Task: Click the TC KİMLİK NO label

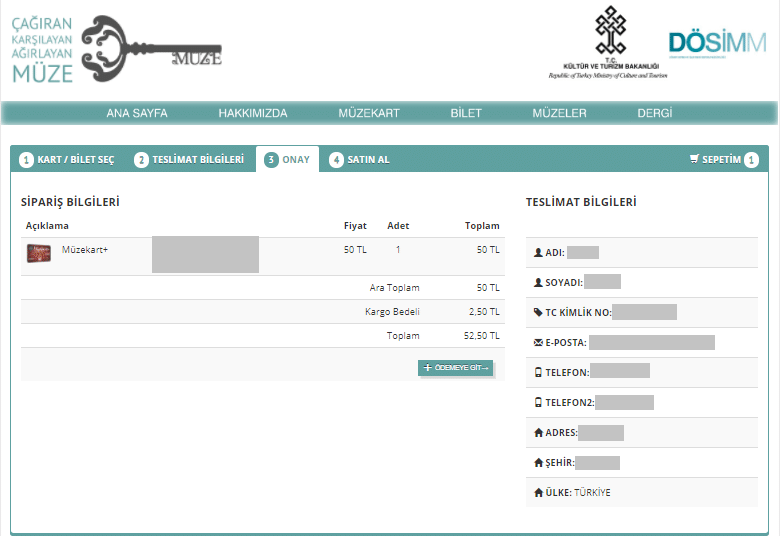Action: [578, 313]
